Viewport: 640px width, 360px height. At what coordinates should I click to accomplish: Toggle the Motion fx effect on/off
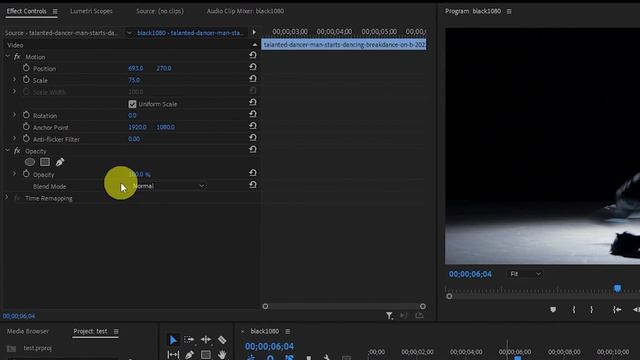(x=17, y=57)
